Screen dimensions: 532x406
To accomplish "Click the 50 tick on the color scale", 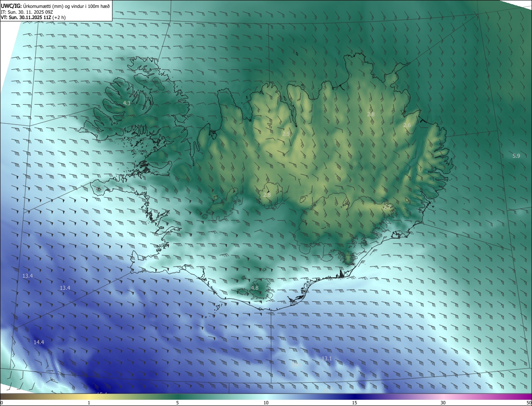I will (529, 403).
